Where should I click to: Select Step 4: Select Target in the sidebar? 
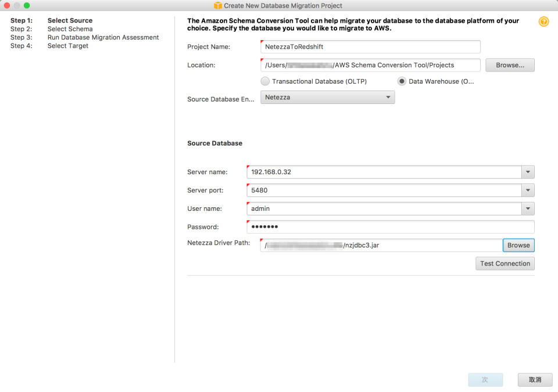coord(68,45)
